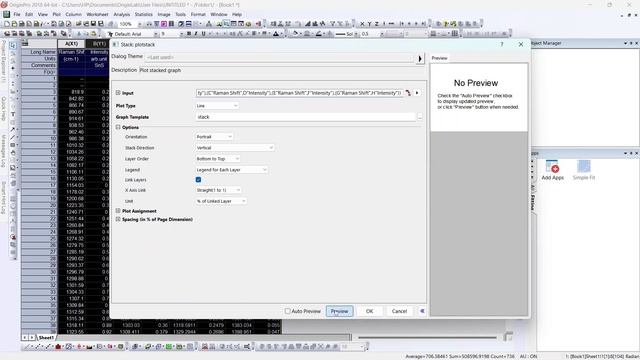
Task: Open the Help menu
Action: [x=237, y=14]
